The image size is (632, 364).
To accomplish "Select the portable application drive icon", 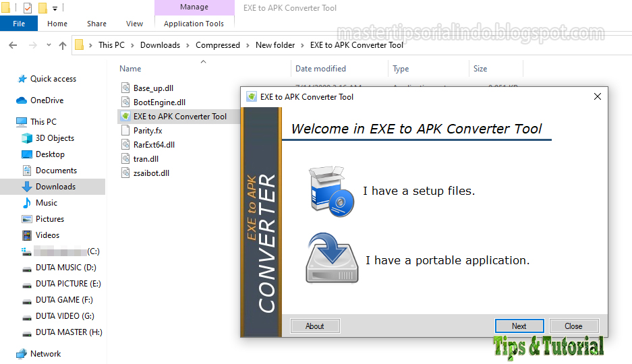I will (x=332, y=257).
